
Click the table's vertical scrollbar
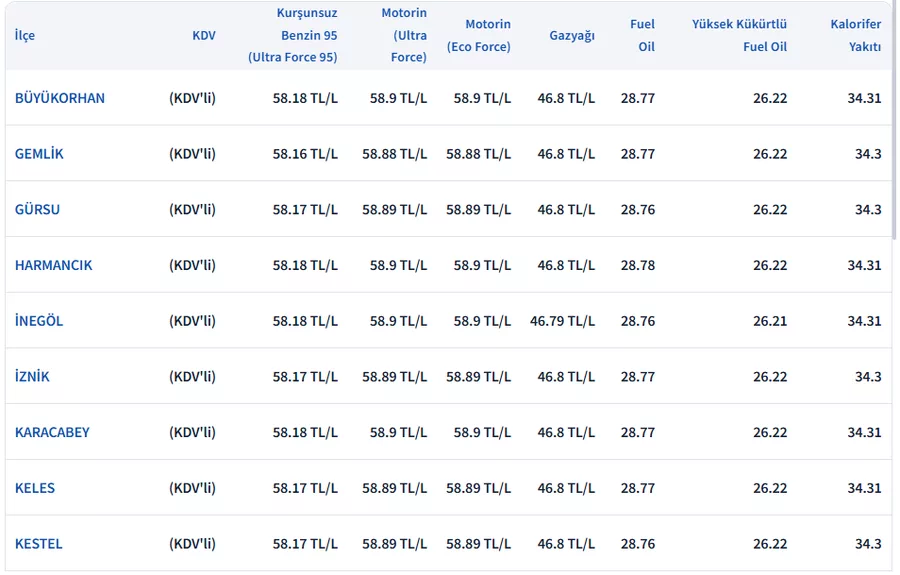(x=893, y=150)
